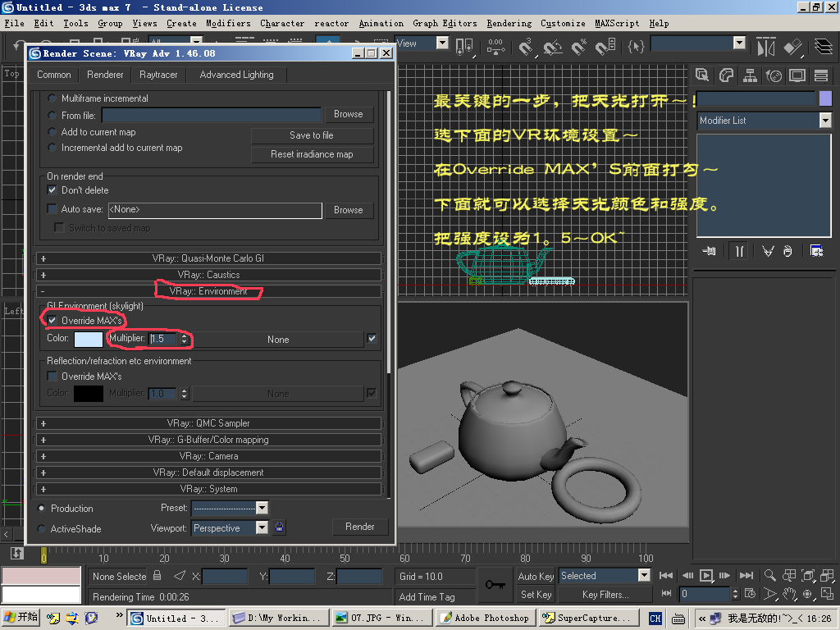This screenshot has height=630, width=840.
Task: Click the Save to file button
Action: (x=312, y=135)
